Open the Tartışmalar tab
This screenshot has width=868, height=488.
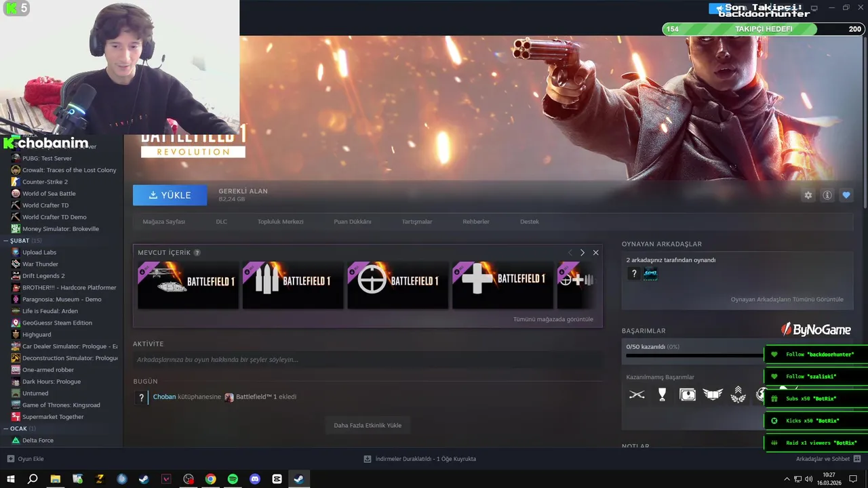tap(416, 222)
